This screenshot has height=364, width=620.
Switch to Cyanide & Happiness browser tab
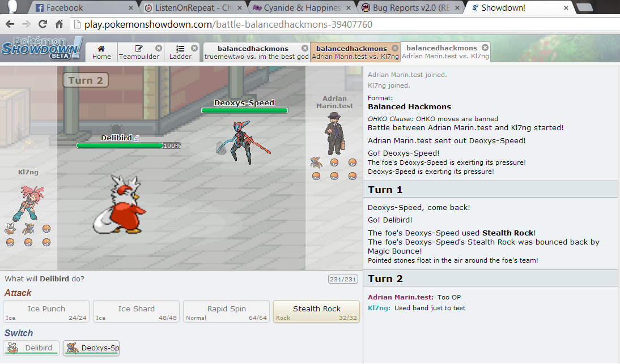coord(301,7)
